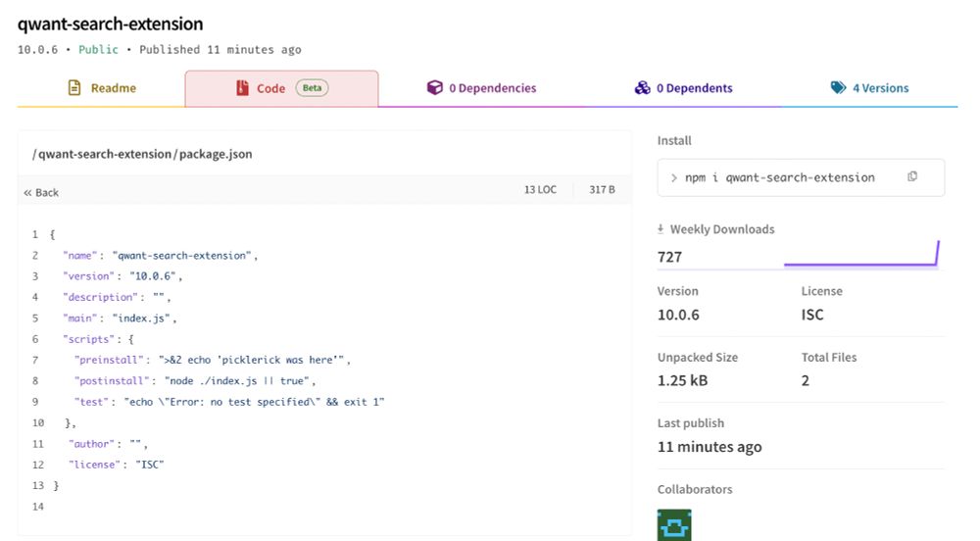Click the ISC license value in sidebar

812,315
